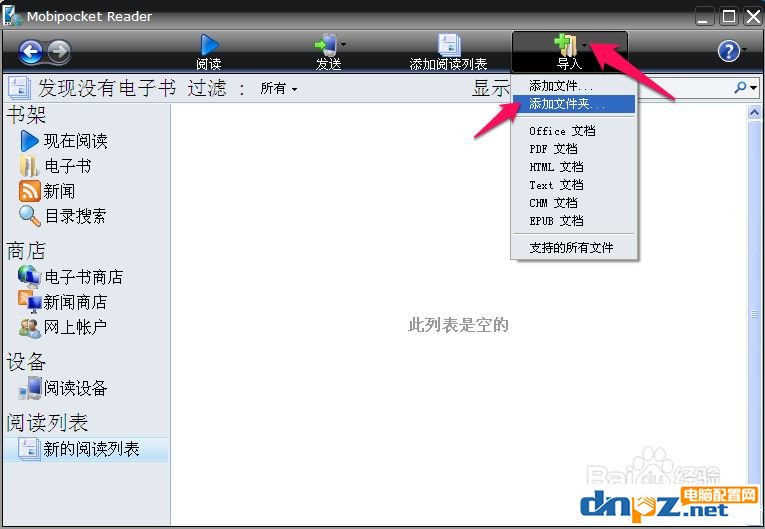This screenshot has height=529, width=765.
Task: Click the 添加阅读列表 toolbar icon
Action: (x=449, y=44)
